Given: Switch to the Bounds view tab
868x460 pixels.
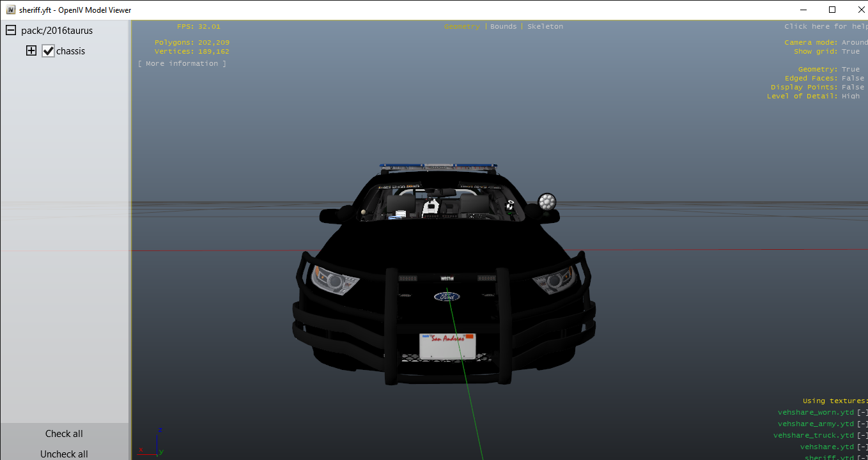Looking at the screenshot, I should tap(503, 27).
